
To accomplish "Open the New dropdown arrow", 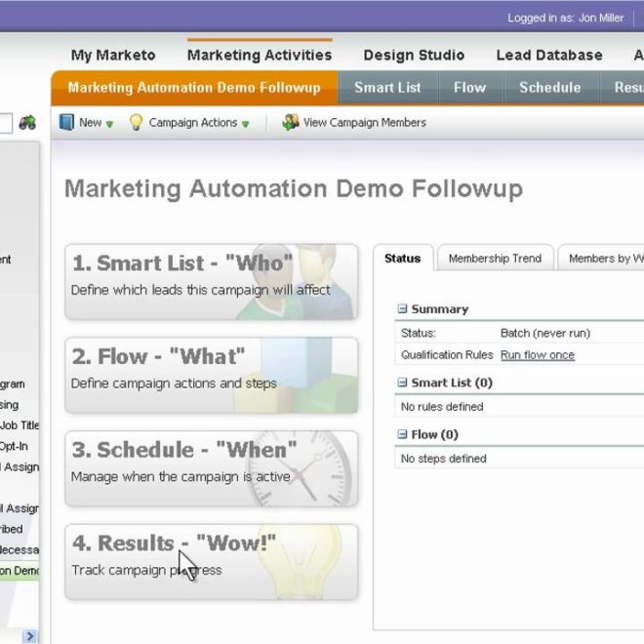I will pyautogui.click(x=109, y=124).
